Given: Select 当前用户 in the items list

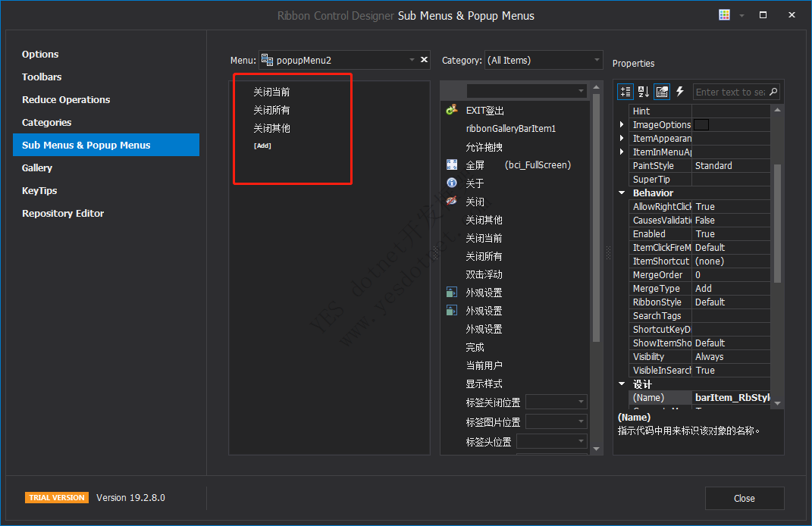Looking at the screenshot, I should coord(484,365).
